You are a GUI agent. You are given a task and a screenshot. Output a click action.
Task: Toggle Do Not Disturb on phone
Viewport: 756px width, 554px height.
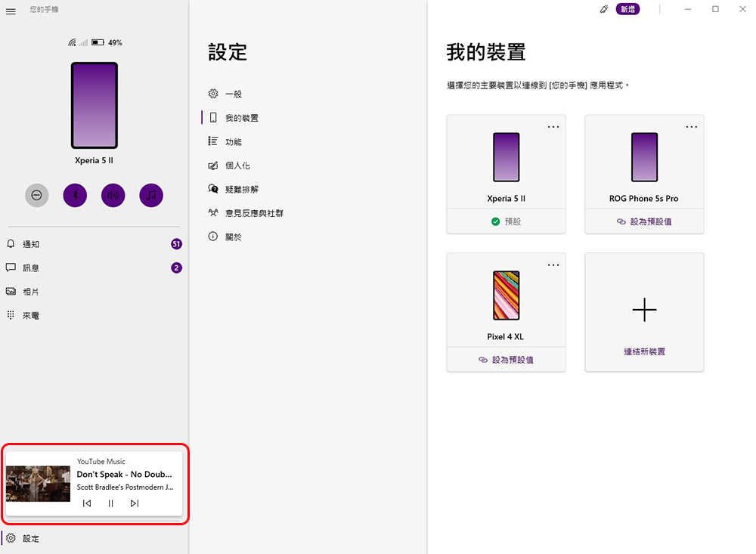[x=36, y=195]
